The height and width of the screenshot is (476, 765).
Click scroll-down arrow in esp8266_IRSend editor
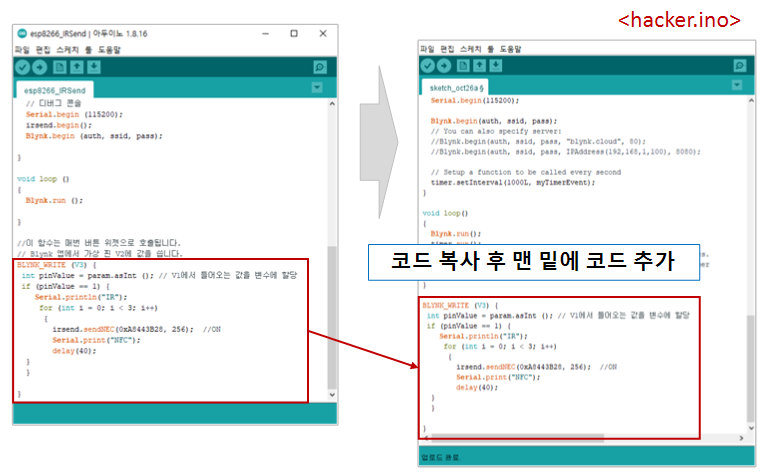pos(332,395)
